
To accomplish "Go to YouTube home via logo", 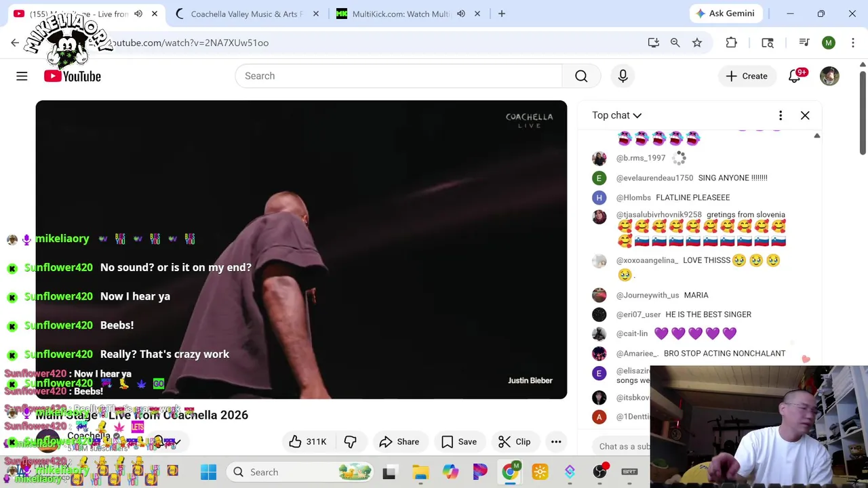I will click(73, 76).
